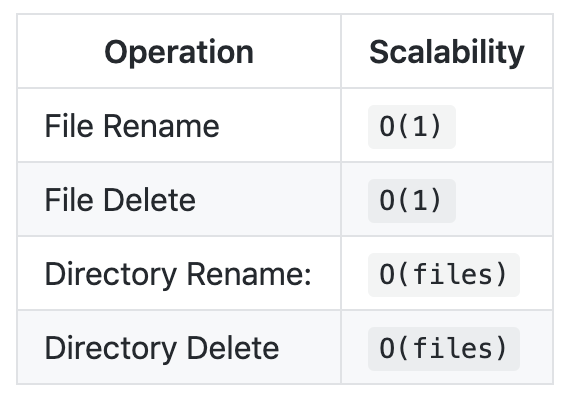Click the word Directory in Directory Delete row
The height and width of the screenshot is (399, 570).
[111, 350]
